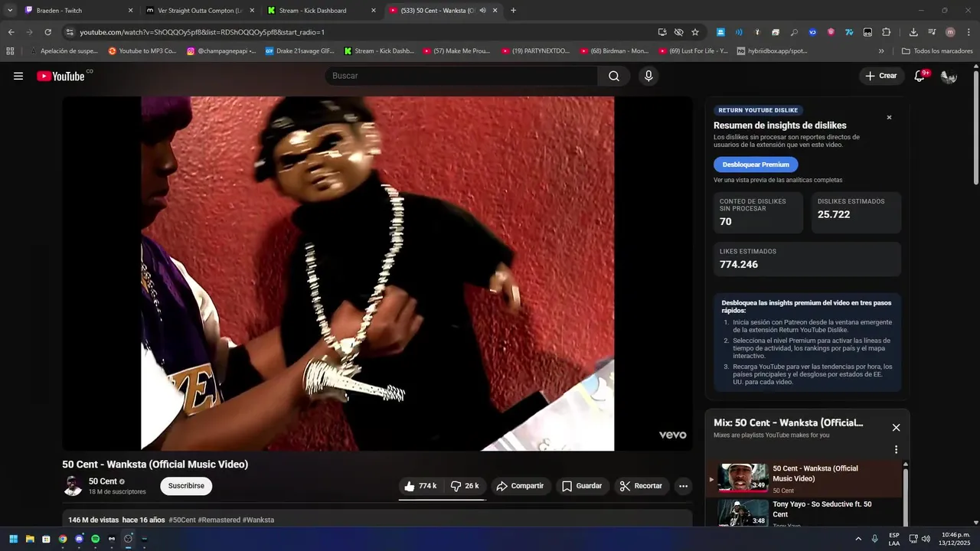Open the 50 Cent channel avatar
Viewport: 980px width, 551px height.
click(x=73, y=486)
